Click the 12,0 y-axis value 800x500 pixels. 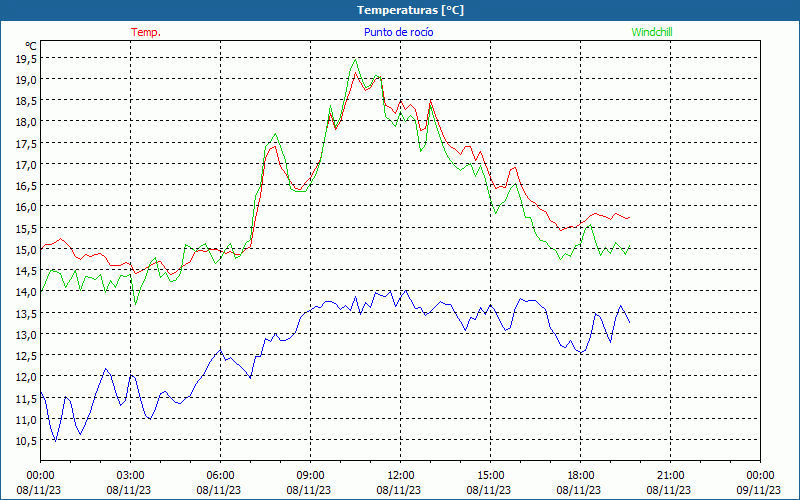pyautogui.click(x=26, y=377)
